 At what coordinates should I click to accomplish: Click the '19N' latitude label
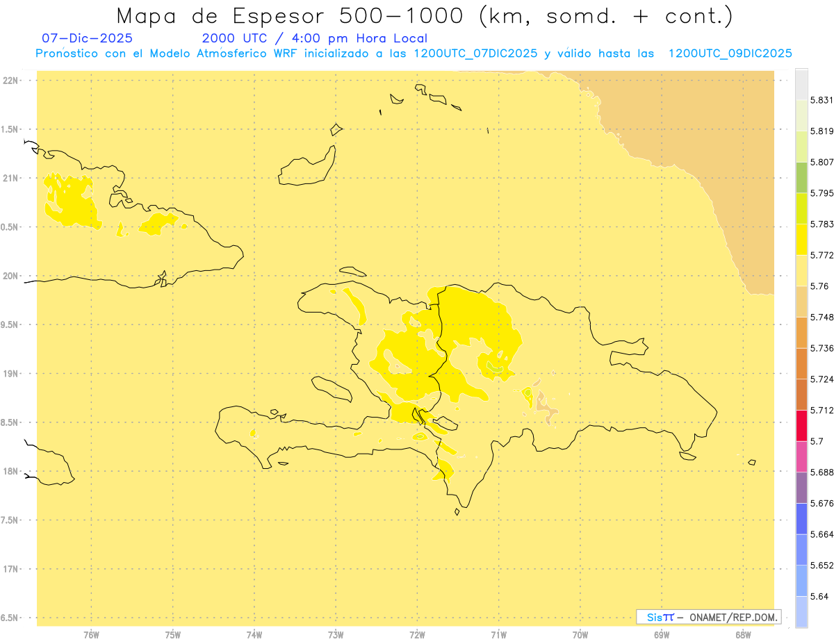coord(10,374)
